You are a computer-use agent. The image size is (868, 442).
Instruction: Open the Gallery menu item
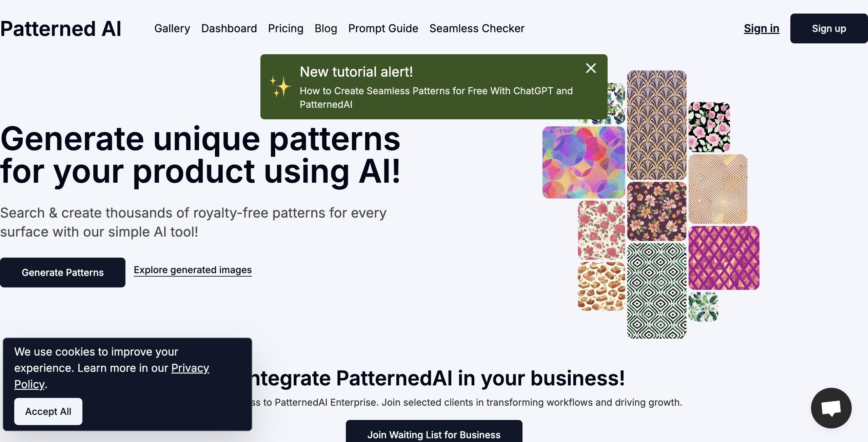[172, 28]
